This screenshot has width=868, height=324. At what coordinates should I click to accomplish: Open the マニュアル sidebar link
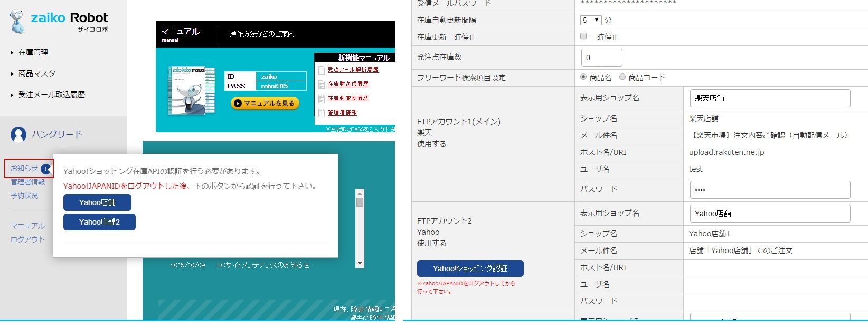pyautogui.click(x=27, y=226)
